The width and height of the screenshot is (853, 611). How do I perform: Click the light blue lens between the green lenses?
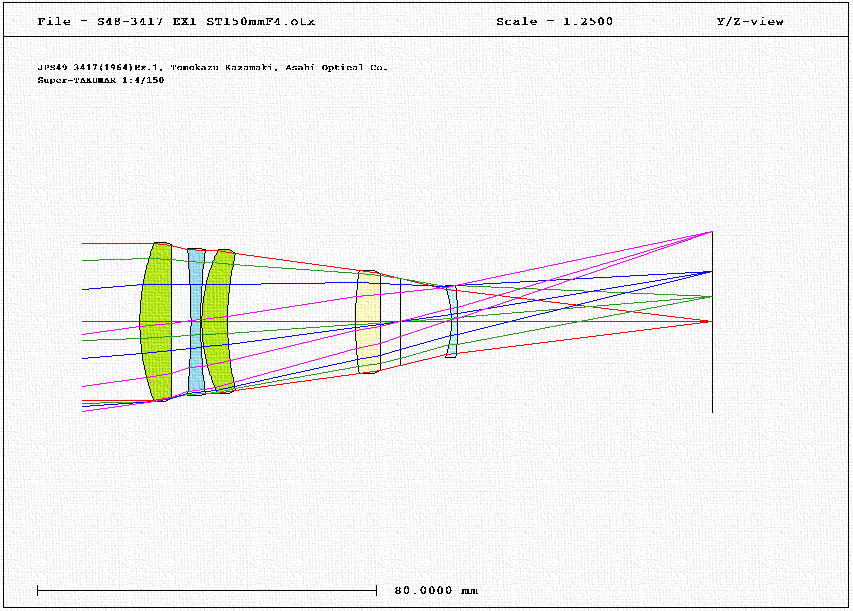(196, 322)
